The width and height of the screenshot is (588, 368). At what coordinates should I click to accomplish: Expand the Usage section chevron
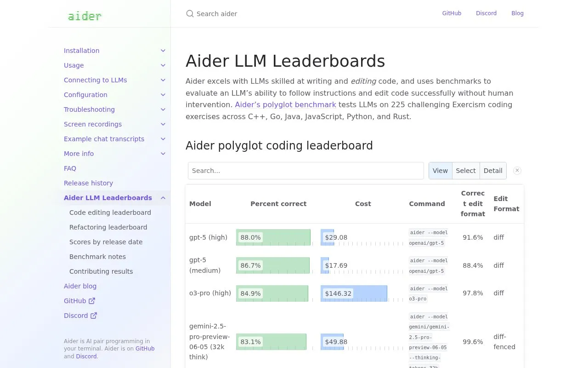click(163, 65)
